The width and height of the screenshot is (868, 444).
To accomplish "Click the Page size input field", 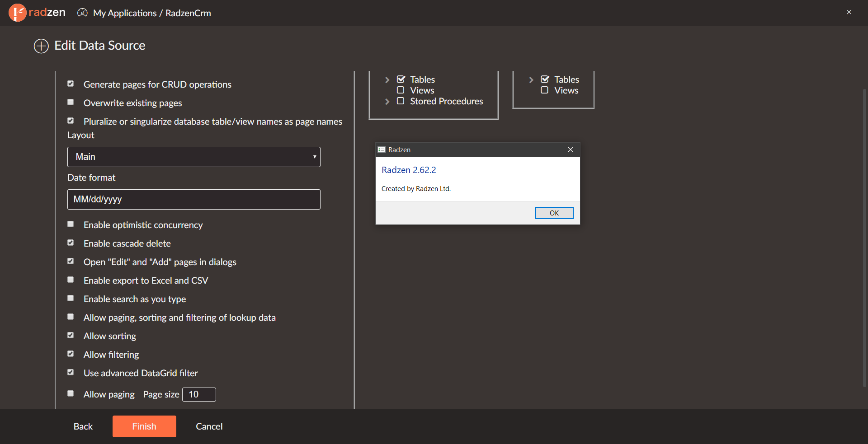I will (x=199, y=394).
